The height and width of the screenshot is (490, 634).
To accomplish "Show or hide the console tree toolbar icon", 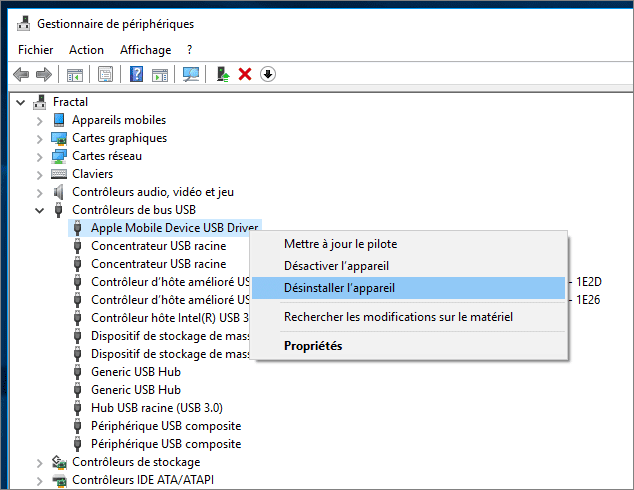I will pyautogui.click(x=75, y=75).
